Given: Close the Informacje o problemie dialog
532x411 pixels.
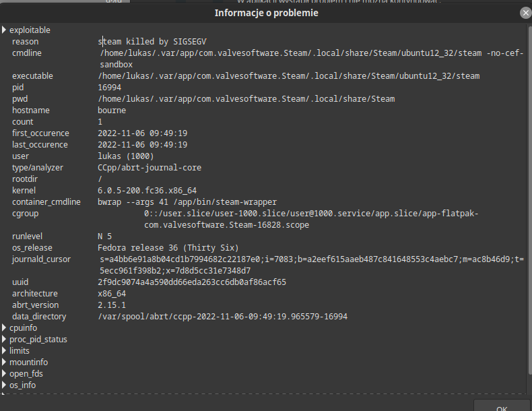Looking at the screenshot, I should coord(525,13).
